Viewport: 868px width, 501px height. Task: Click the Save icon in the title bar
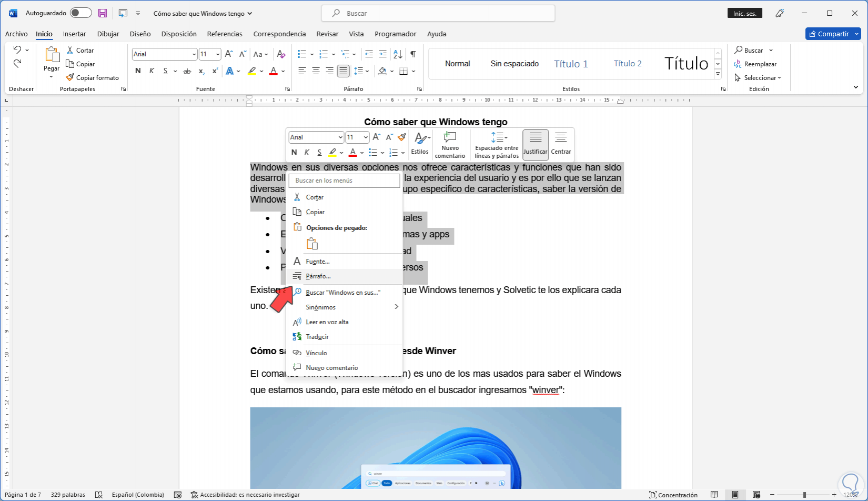click(x=103, y=13)
